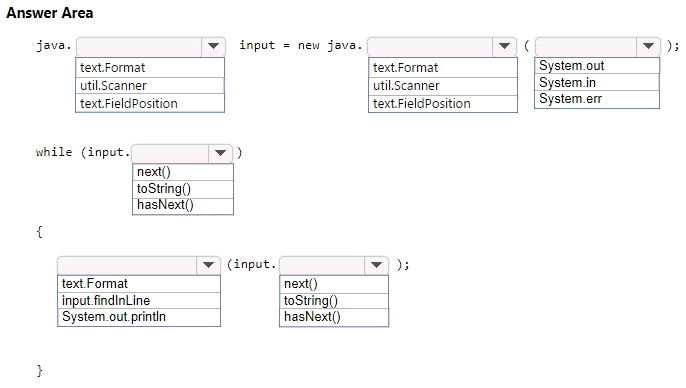Viewport: 686px width, 388px height.
Task: Select hasNext() in while condition list
Action: pos(183,206)
